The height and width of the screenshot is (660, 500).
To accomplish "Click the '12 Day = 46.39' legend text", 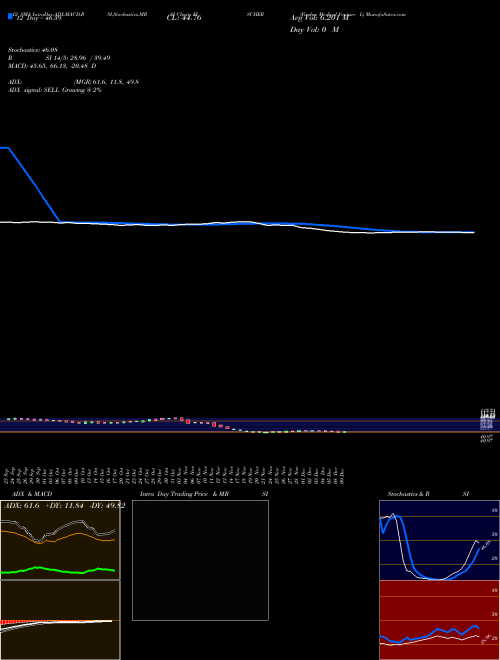I will click(39, 19).
